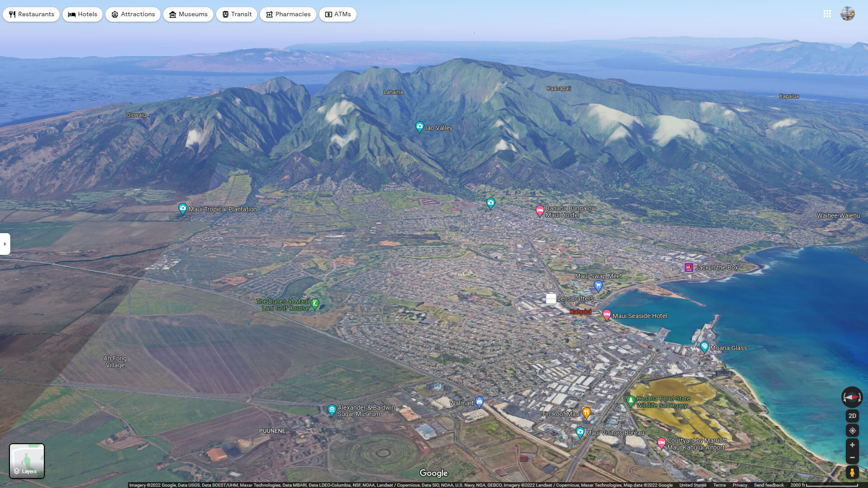Viewport: 868px width, 488px height.
Task: Filter map by Restaurants
Action: 31,14
